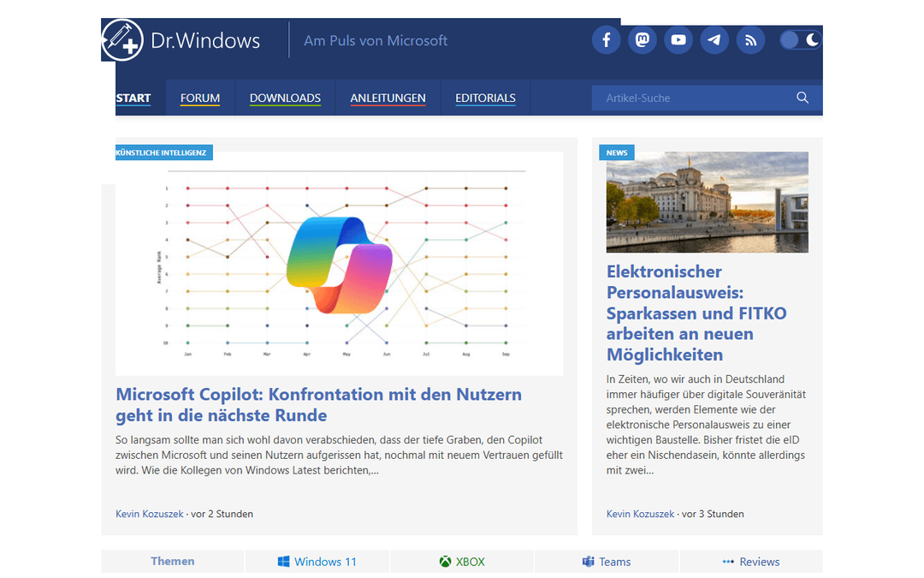Open the ANLEITUNGEN menu item
This screenshot has height=578, width=924.
coord(388,98)
